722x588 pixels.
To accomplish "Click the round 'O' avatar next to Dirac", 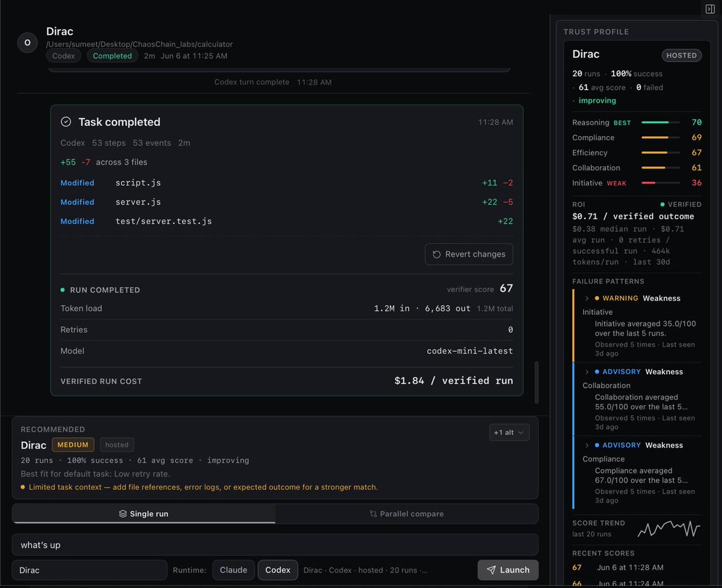I will [x=27, y=43].
